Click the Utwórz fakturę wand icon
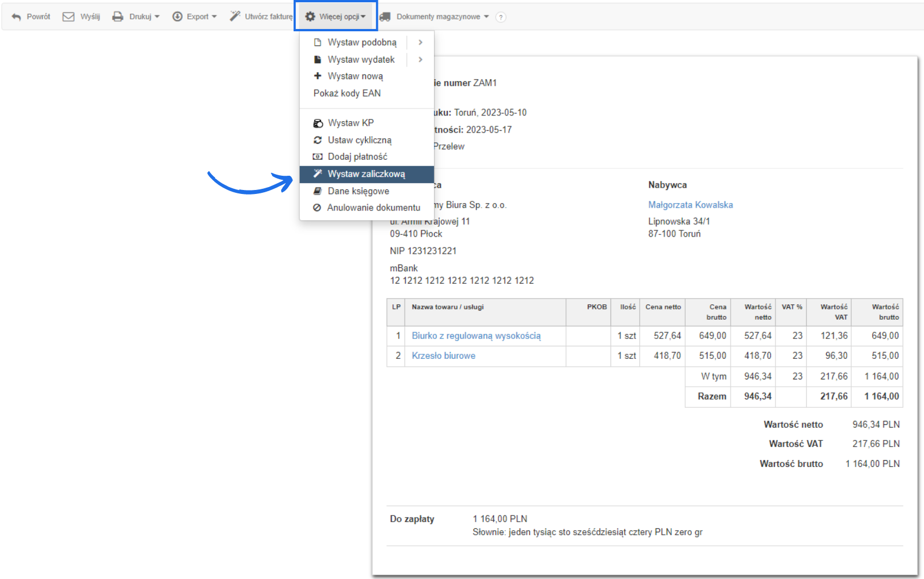 coord(234,16)
